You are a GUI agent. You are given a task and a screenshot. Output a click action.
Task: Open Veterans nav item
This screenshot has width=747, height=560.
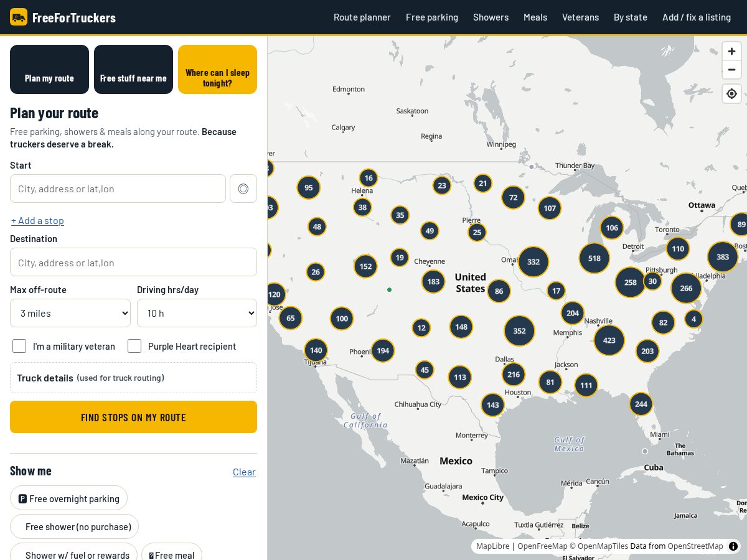(580, 17)
